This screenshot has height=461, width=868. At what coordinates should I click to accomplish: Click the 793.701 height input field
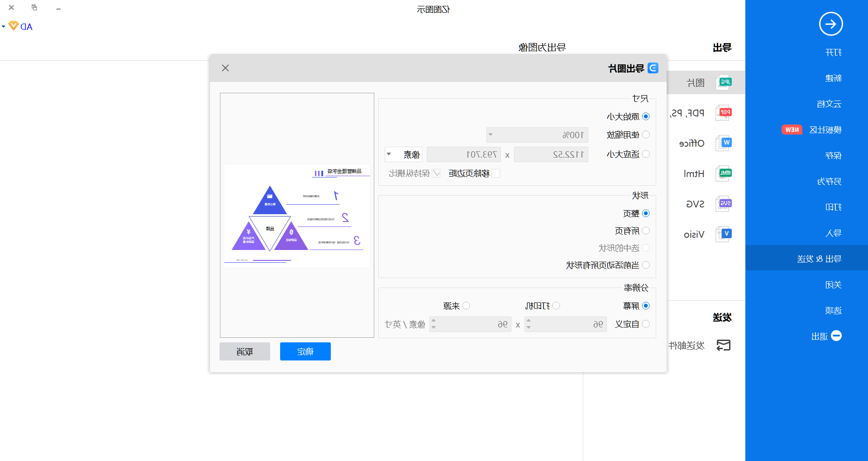pyautogui.click(x=464, y=154)
